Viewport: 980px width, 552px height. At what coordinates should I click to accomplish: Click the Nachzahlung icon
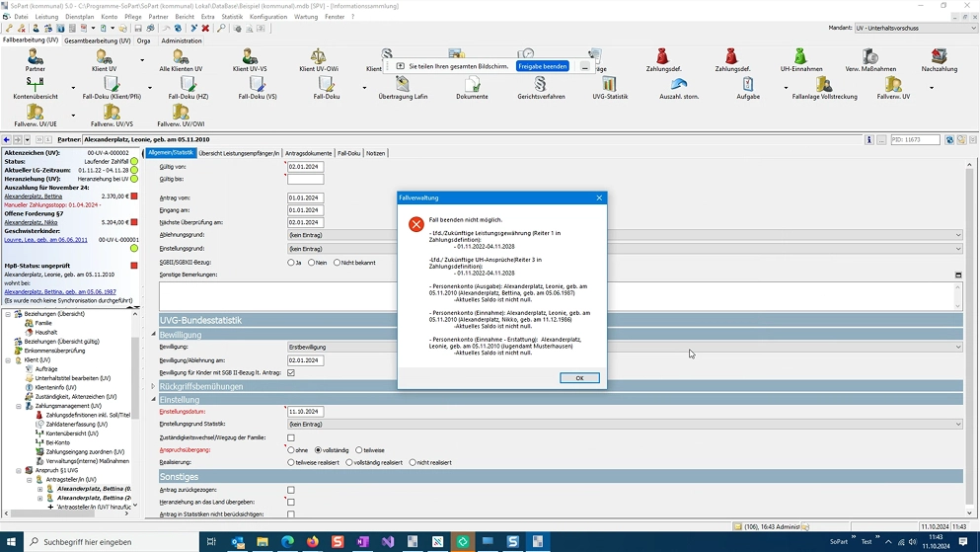pyautogui.click(x=939, y=57)
